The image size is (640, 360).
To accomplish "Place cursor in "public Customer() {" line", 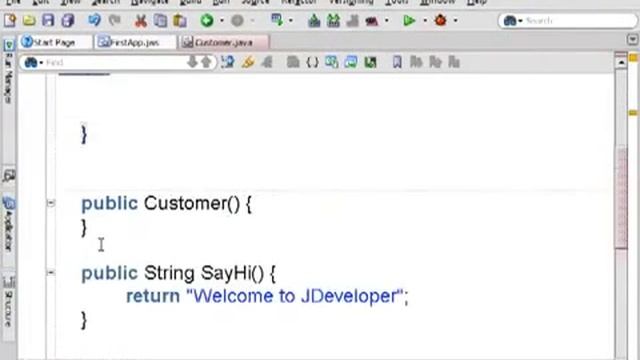I will click(167, 203).
